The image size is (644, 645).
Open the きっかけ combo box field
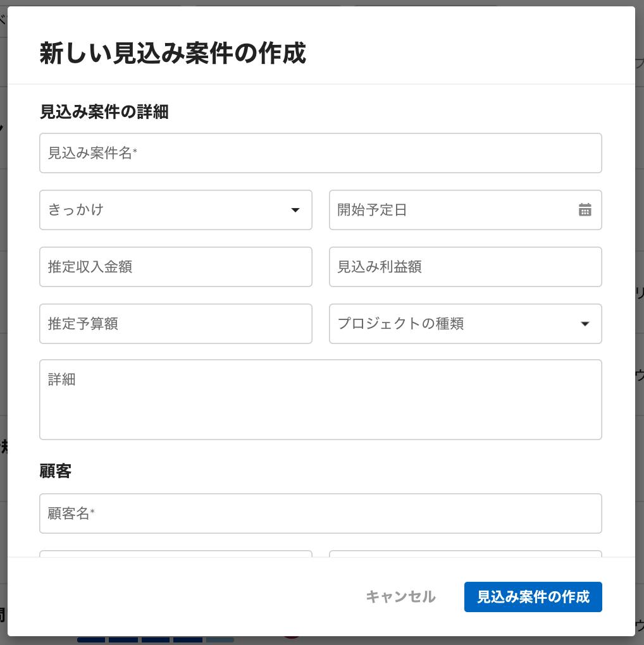click(176, 210)
